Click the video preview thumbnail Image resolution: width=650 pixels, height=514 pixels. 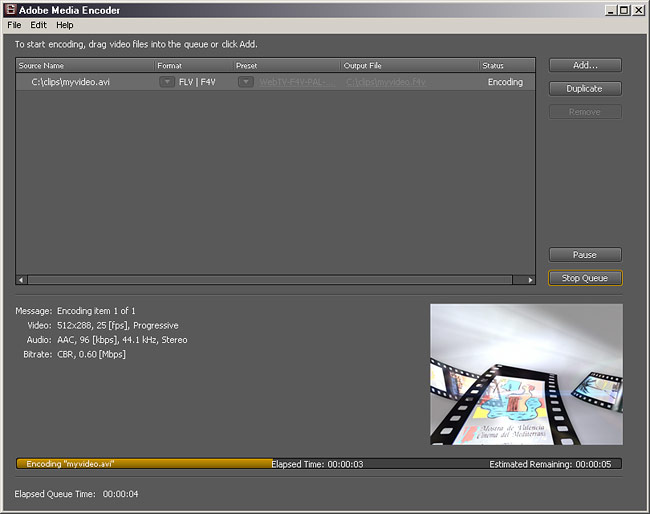526,374
